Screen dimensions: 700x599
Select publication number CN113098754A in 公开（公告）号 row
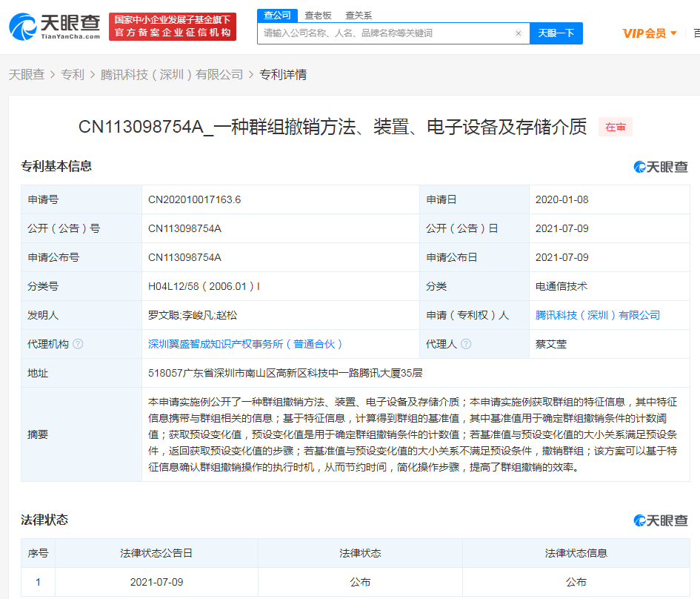tap(184, 228)
